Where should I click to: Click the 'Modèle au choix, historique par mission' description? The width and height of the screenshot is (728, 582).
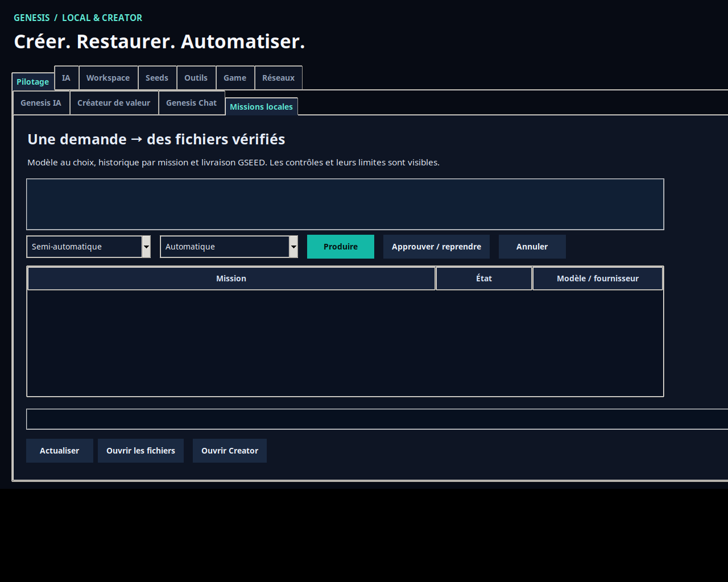(233, 163)
